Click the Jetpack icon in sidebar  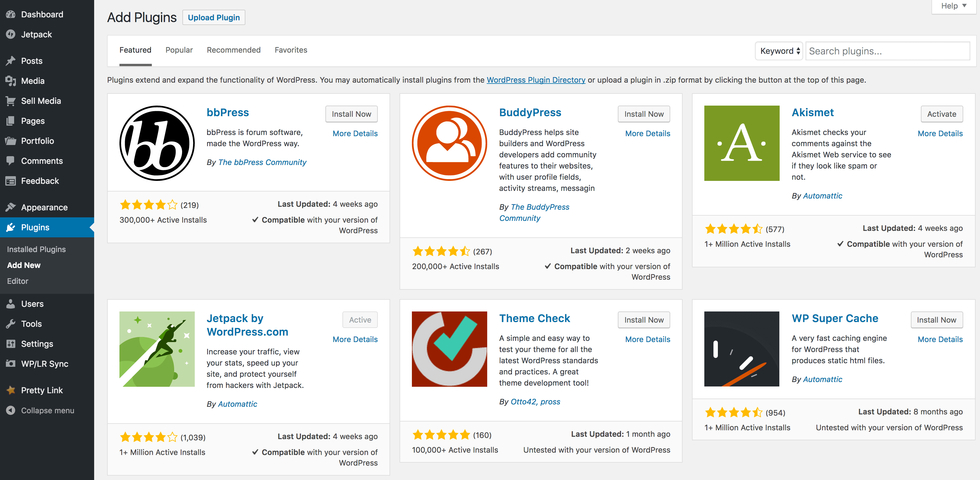click(11, 34)
